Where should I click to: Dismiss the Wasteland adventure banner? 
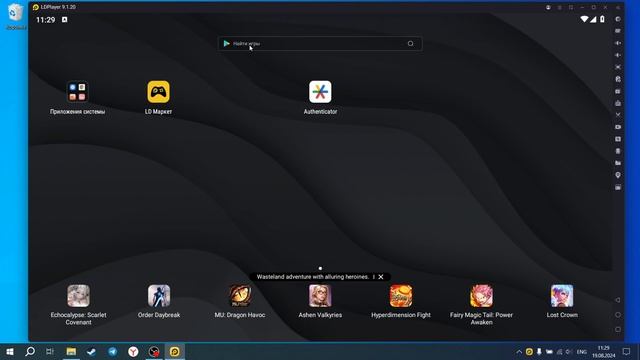[x=381, y=277]
